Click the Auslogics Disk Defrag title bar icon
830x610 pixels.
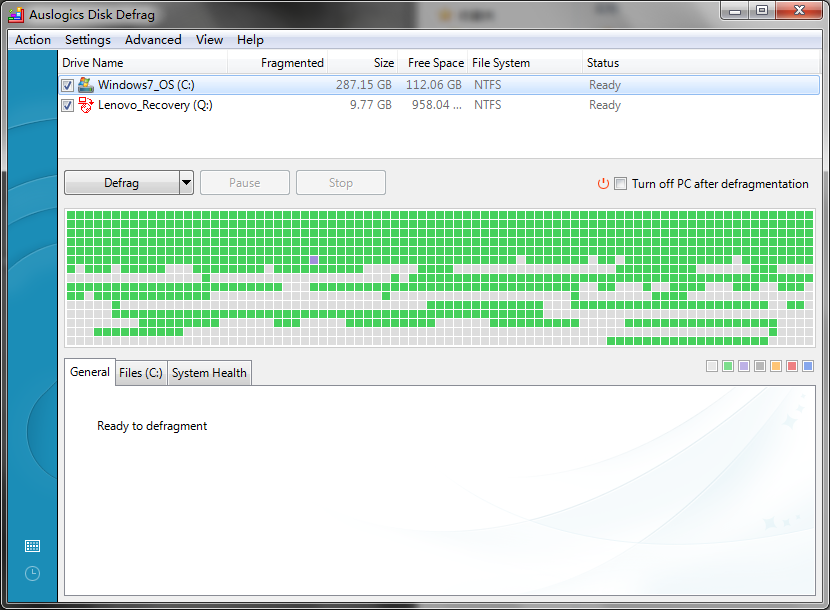(16, 15)
